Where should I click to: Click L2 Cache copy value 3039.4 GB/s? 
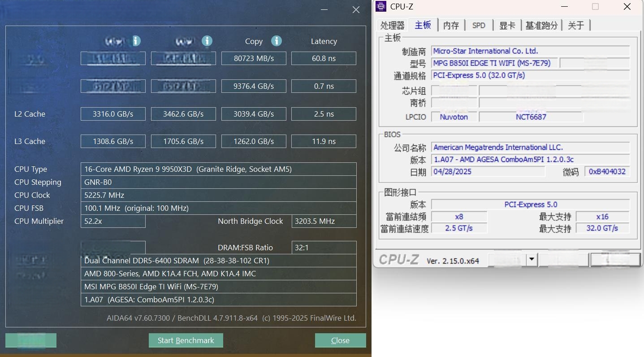(254, 114)
